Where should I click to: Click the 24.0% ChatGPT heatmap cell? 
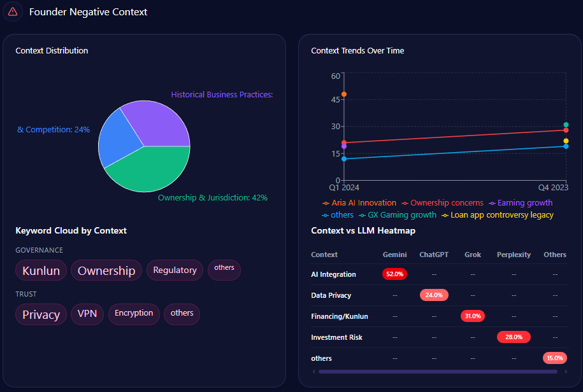(x=434, y=295)
